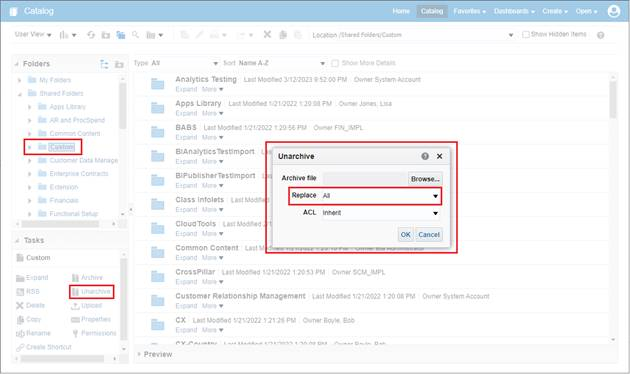Click the Folders panel new folder icon
Viewport: 630px width, 374px height.
pyautogui.click(x=119, y=64)
